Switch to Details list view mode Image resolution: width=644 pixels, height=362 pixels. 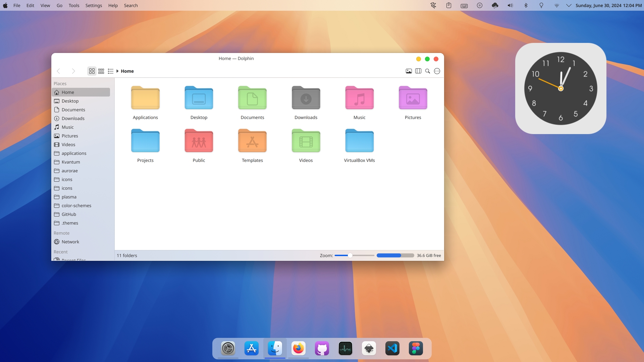[x=110, y=71]
